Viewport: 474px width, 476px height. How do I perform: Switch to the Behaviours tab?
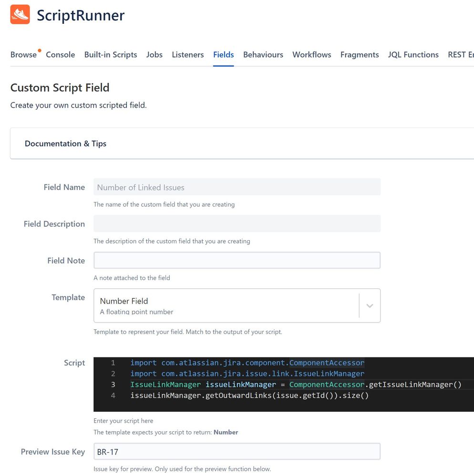[263, 54]
